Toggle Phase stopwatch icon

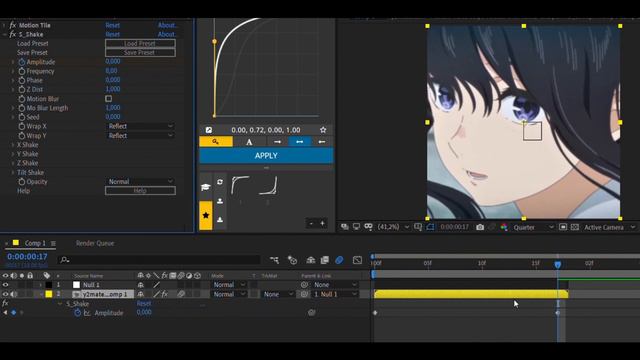pos(22,80)
